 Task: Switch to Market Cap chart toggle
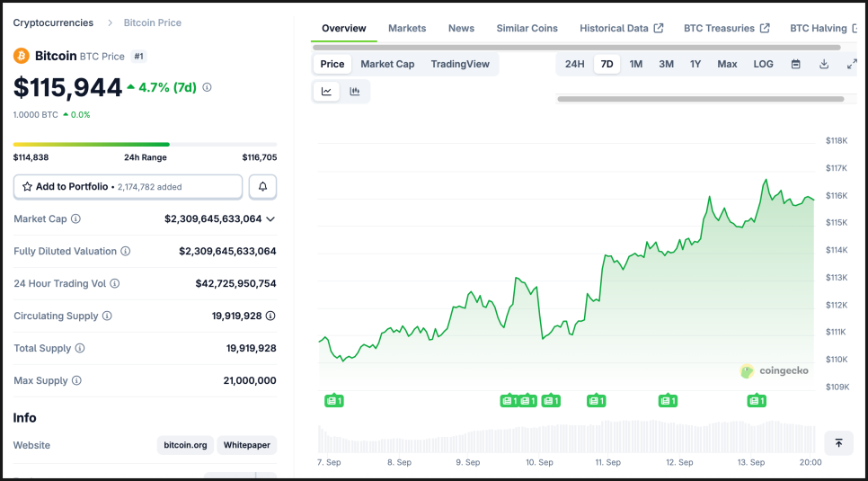[x=387, y=64]
